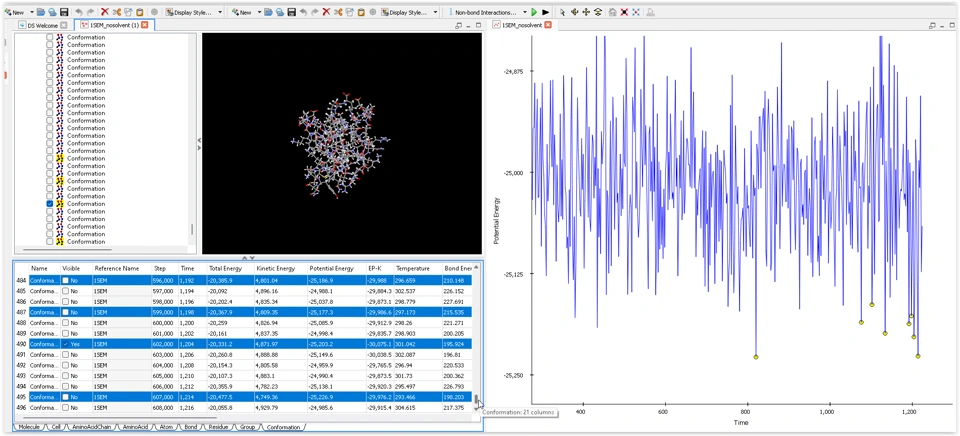Check Visible box for row 496
This screenshot has width=960, height=436.
(66, 407)
